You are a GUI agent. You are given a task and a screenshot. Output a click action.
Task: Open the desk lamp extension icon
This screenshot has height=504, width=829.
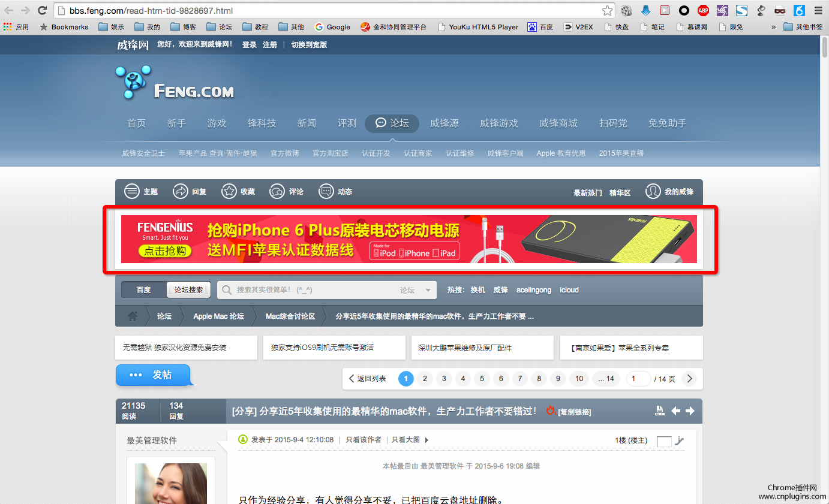point(761,10)
